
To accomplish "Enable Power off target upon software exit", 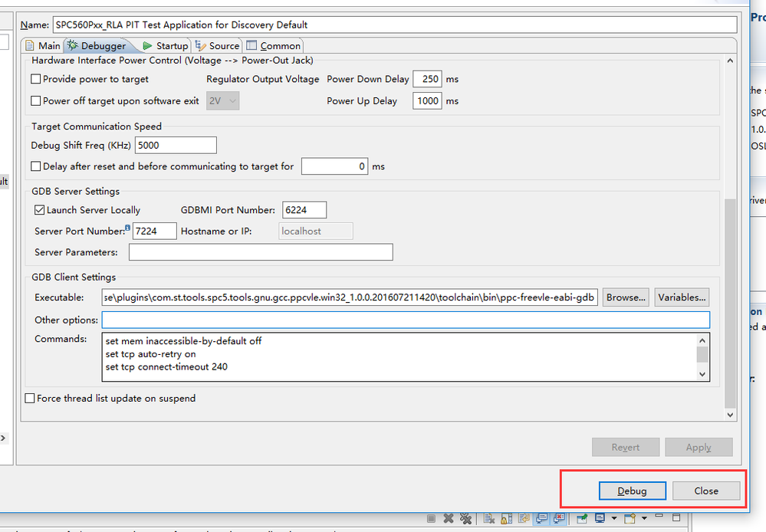I will point(36,101).
